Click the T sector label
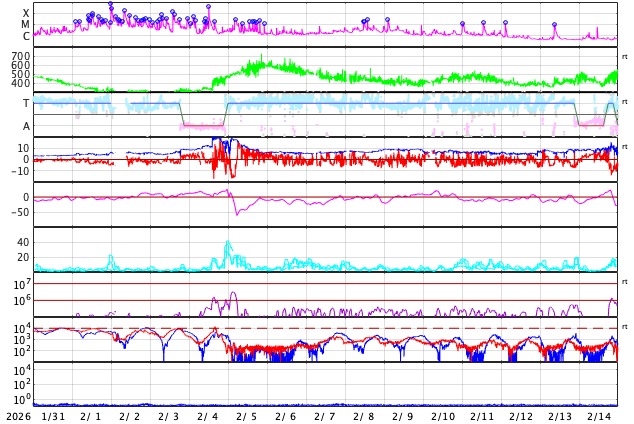Viewport: 634px width, 424px height. point(26,103)
